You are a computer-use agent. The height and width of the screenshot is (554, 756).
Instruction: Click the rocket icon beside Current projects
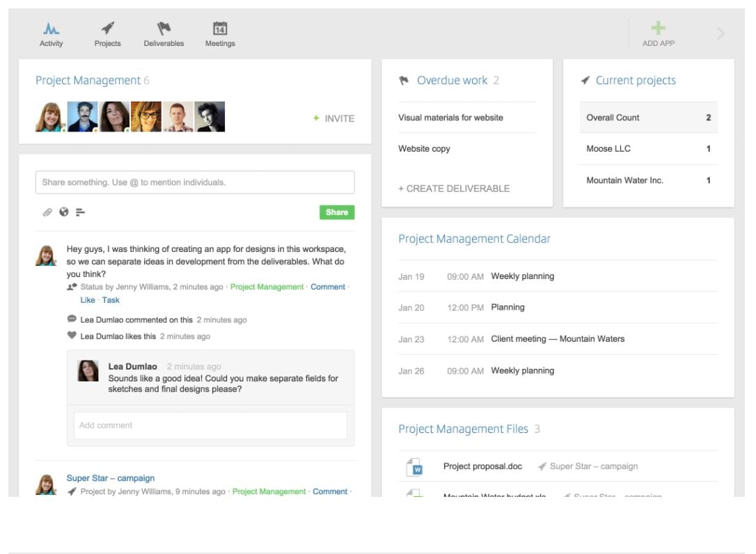pyautogui.click(x=585, y=80)
